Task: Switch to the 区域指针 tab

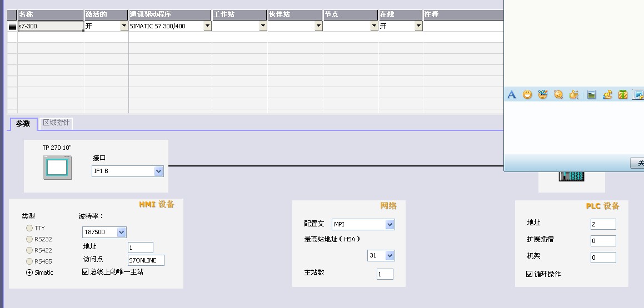Action: tap(56, 123)
